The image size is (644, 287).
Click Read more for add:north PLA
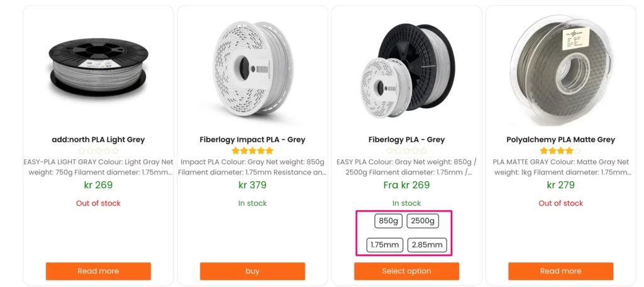tap(98, 271)
